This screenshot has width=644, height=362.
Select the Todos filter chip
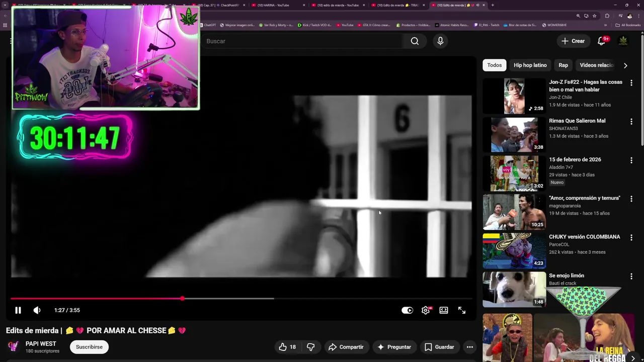coord(495,65)
